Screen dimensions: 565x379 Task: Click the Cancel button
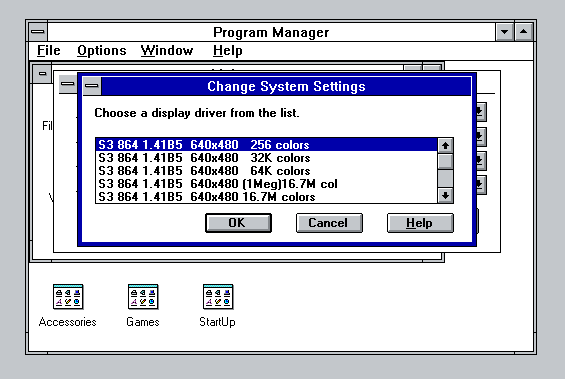point(329,223)
